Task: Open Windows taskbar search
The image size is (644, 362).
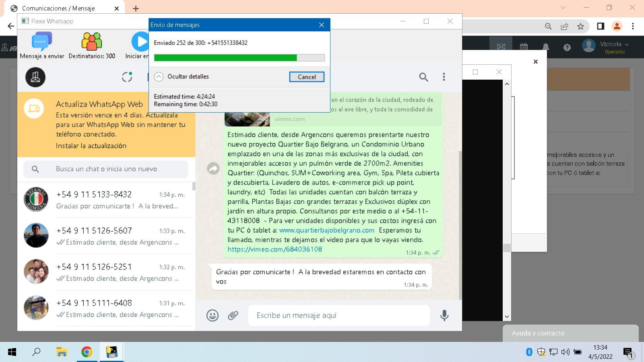Action: pos(36,352)
